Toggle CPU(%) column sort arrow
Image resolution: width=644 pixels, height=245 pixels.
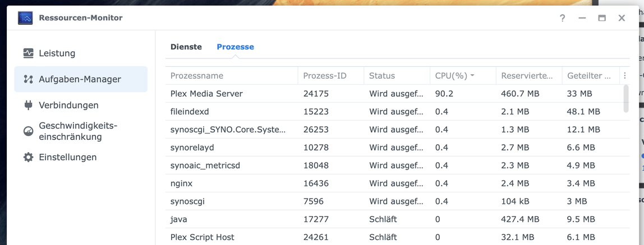click(x=472, y=76)
